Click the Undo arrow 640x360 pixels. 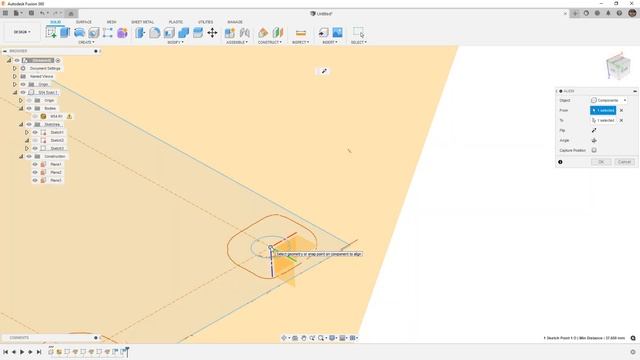pos(42,13)
